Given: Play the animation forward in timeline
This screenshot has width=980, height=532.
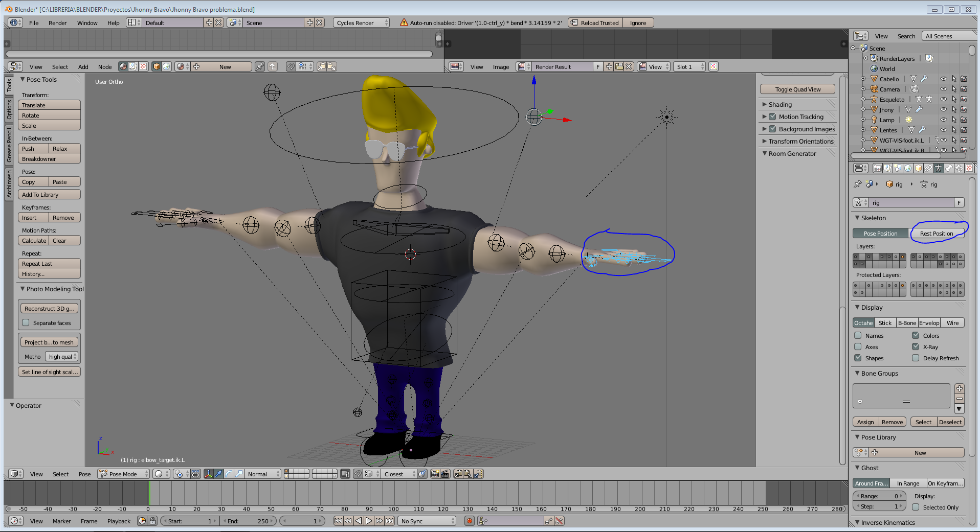Looking at the screenshot, I should click(369, 521).
